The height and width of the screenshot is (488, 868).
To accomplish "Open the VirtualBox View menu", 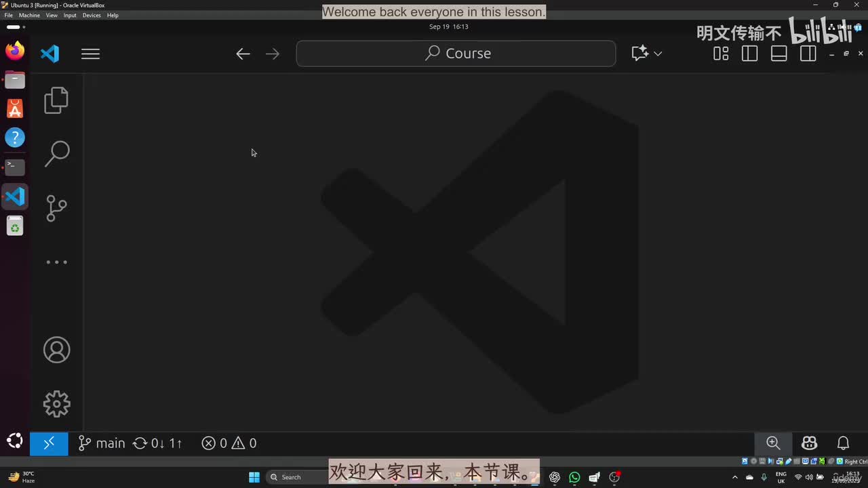I will pyautogui.click(x=52, y=15).
